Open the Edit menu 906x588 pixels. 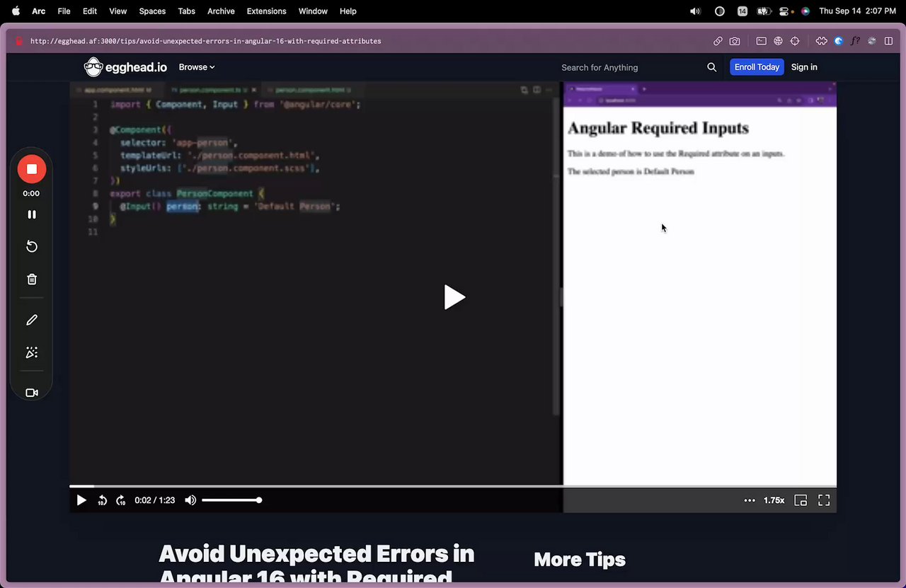[x=90, y=11]
